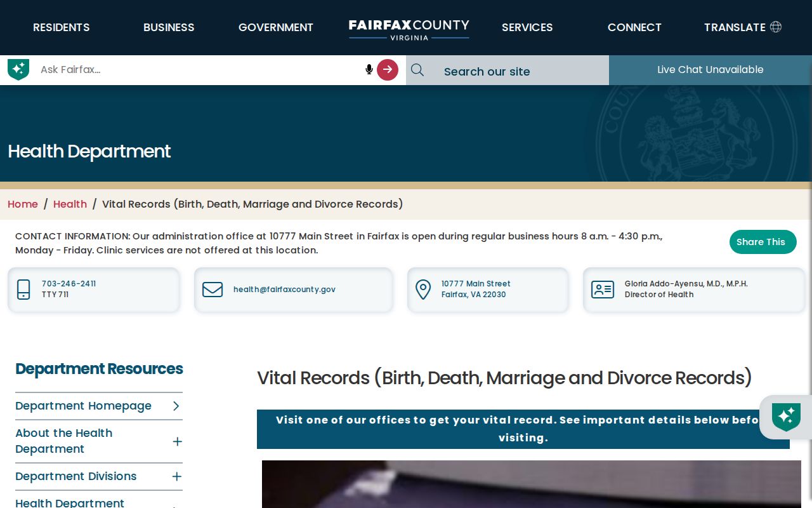Open Department Divisions sidebar link
Screen dimensions: 812x508
(x=76, y=476)
